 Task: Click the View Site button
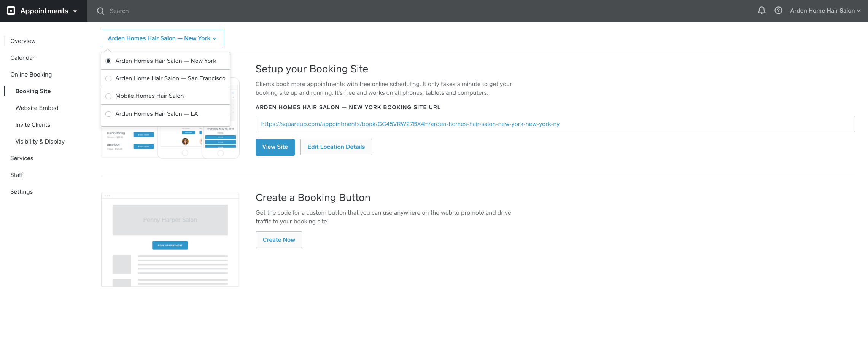click(275, 147)
